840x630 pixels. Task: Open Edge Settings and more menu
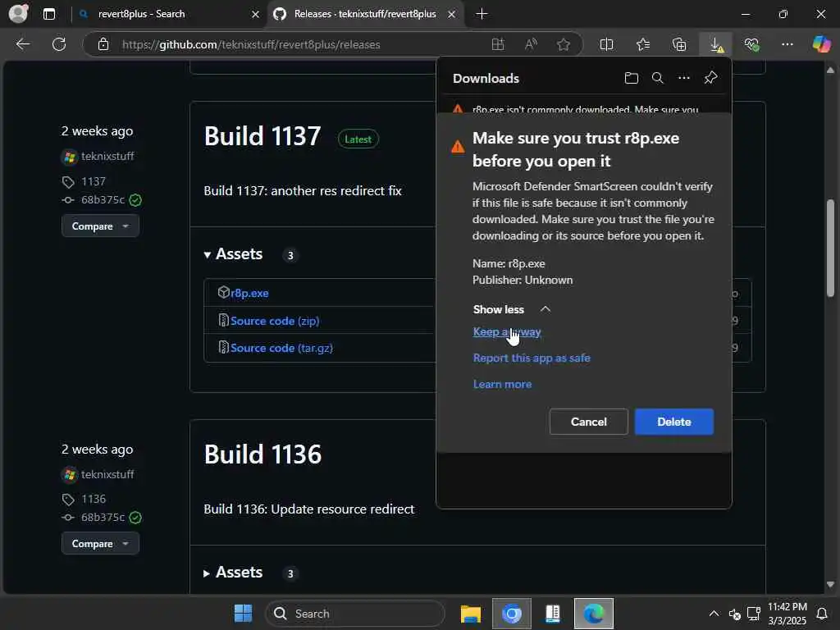pyautogui.click(x=787, y=44)
